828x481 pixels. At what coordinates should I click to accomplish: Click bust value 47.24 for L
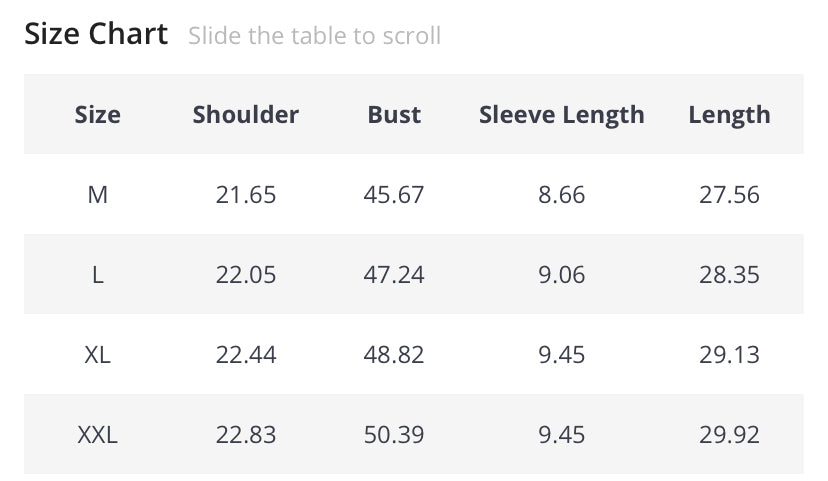[x=394, y=275]
